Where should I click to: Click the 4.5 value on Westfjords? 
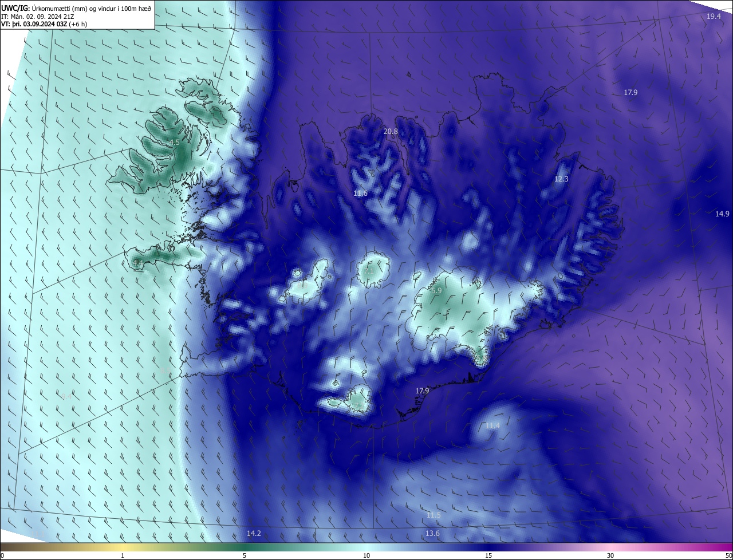(x=175, y=142)
